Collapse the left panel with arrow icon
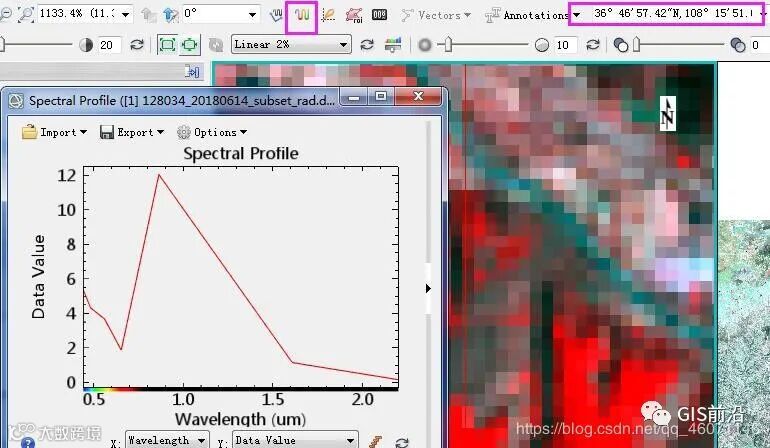Viewport: 770px width, 448px height. (x=192, y=72)
